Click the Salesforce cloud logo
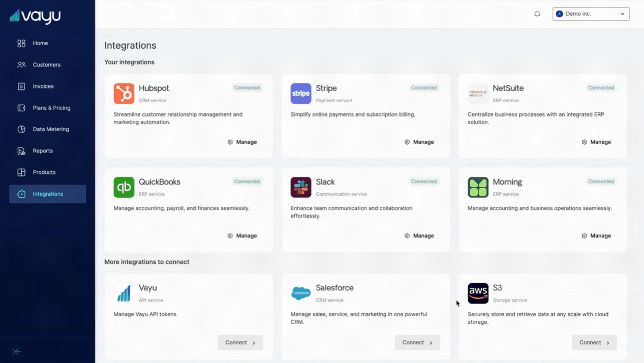644x363 pixels. point(301,293)
